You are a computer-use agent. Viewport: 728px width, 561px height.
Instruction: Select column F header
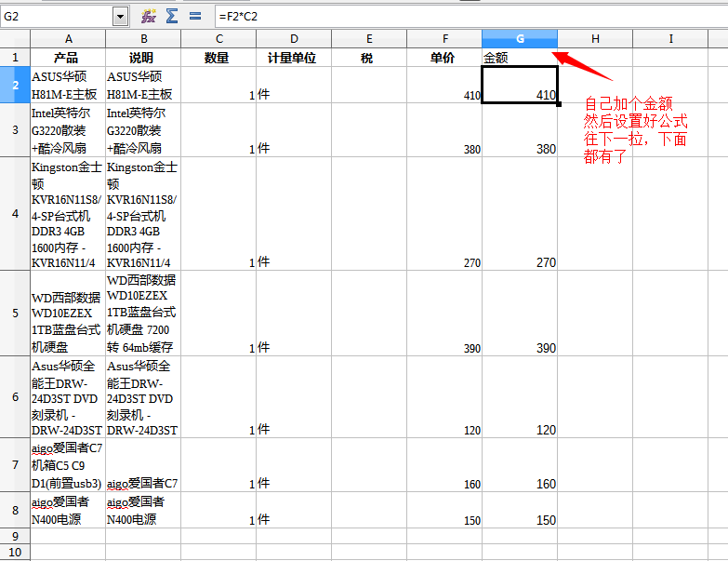click(443, 38)
